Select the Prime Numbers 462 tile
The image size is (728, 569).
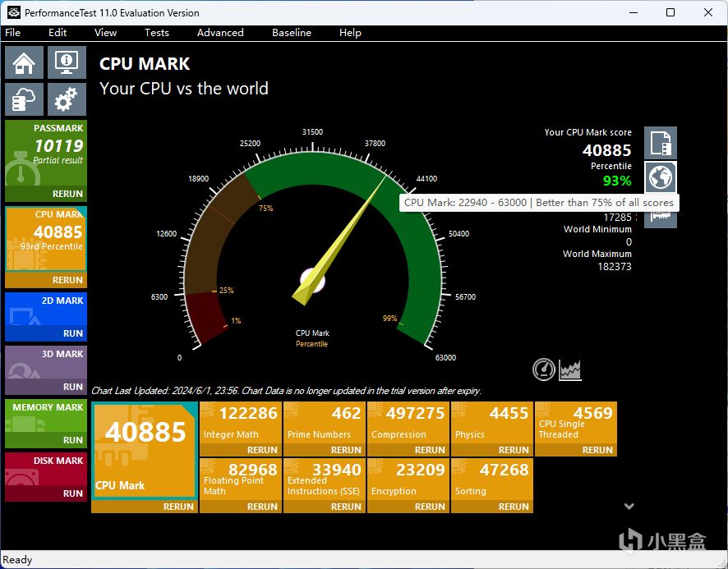point(325,423)
